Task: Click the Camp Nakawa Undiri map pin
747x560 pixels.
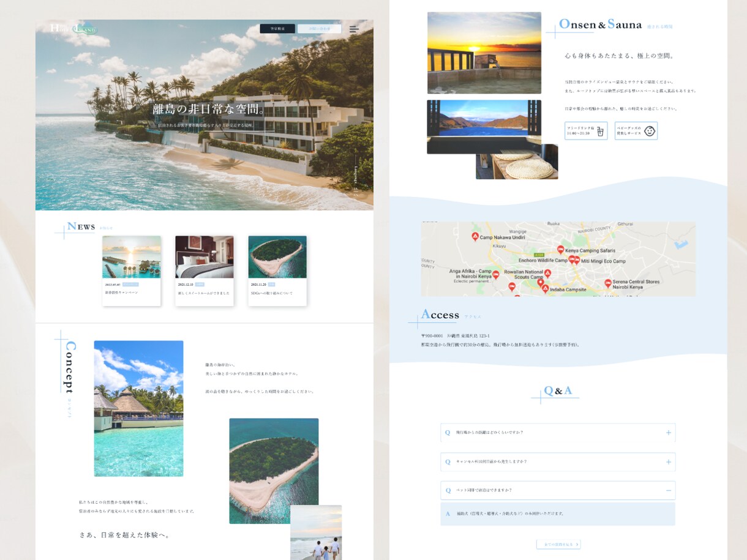Action: tap(475, 236)
